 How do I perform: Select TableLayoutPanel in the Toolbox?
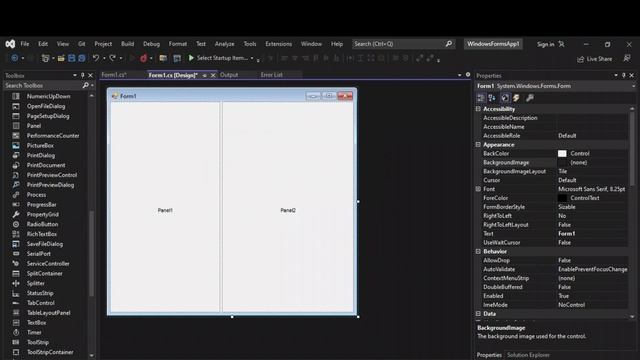tap(49, 313)
